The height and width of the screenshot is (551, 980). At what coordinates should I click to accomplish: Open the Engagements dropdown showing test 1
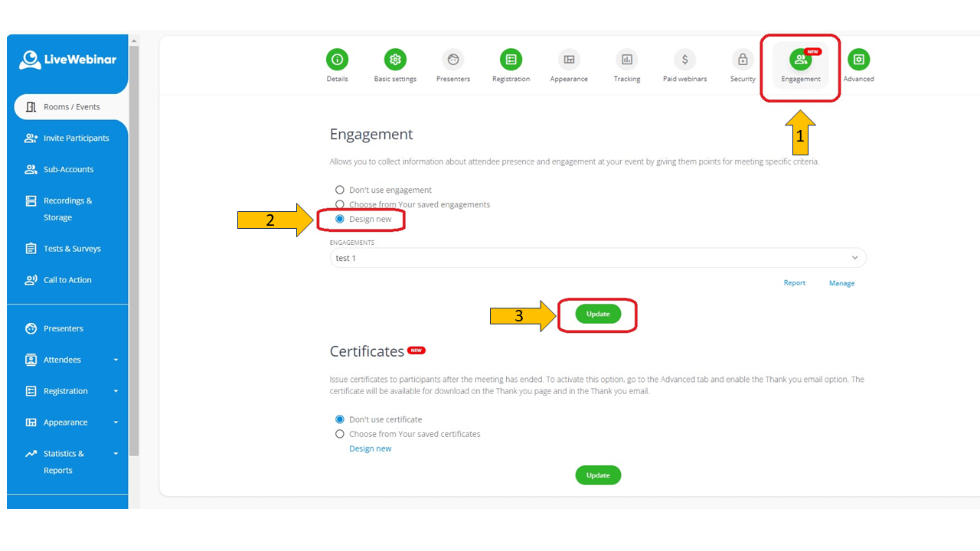[x=597, y=258]
